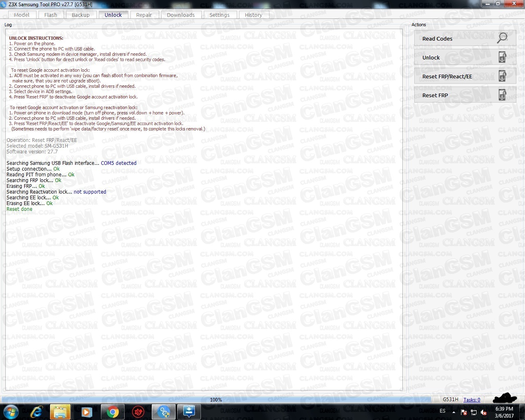525x420 pixels.
Task: Click the phone icon on Reset FRP
Action: (502, 95)
